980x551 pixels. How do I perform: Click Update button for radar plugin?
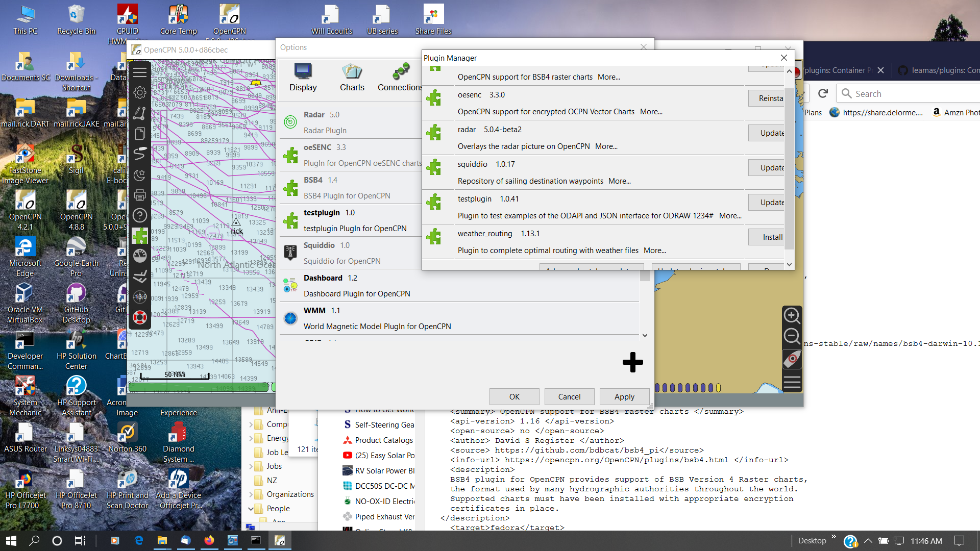[767, 133]
